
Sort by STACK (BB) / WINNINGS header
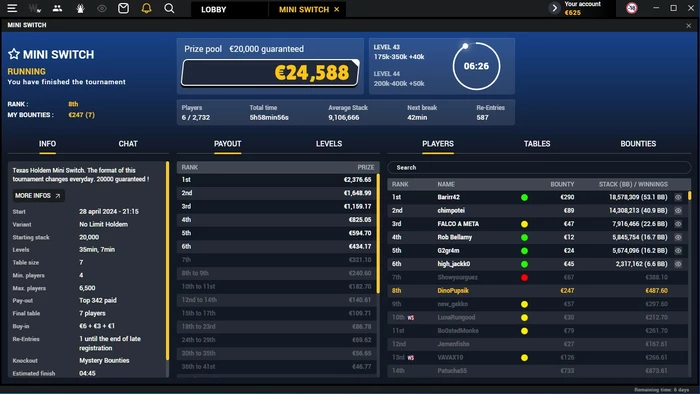(x=633, y=184)
